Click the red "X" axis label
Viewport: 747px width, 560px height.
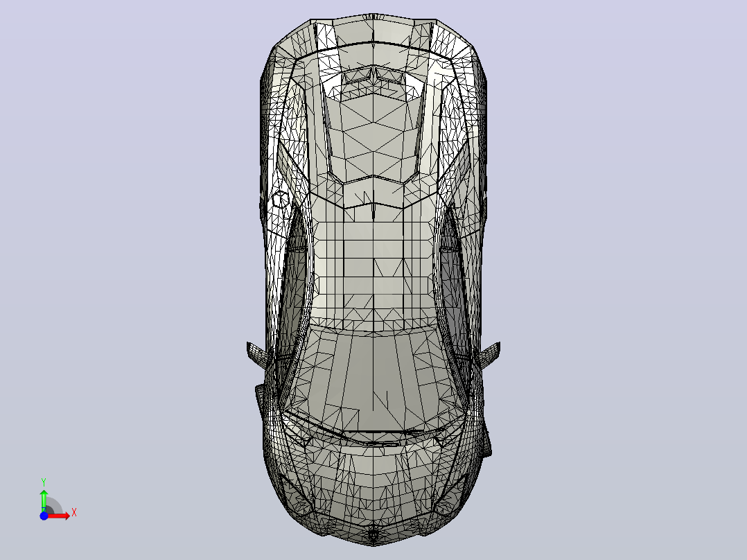(x=74, y=513)
